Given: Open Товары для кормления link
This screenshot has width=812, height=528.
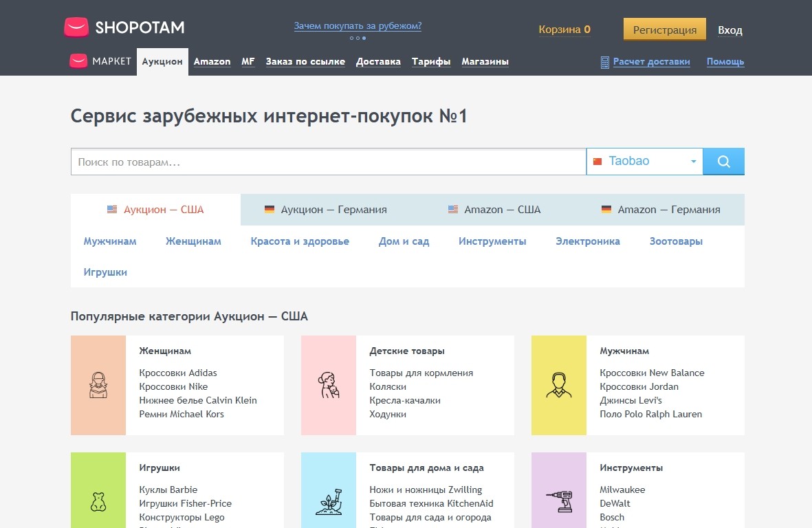Looking at the screenshot, I should tap(421, 373).
